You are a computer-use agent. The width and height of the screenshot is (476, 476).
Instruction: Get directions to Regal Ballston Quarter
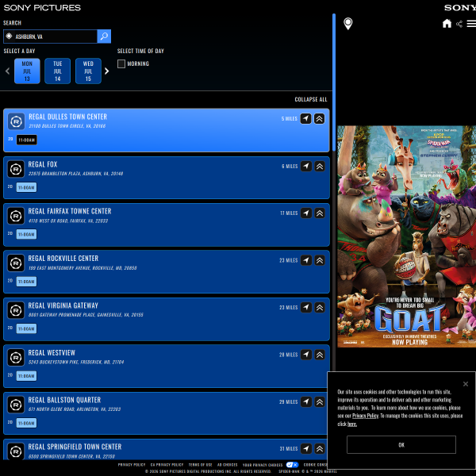[x=306, y=401]
